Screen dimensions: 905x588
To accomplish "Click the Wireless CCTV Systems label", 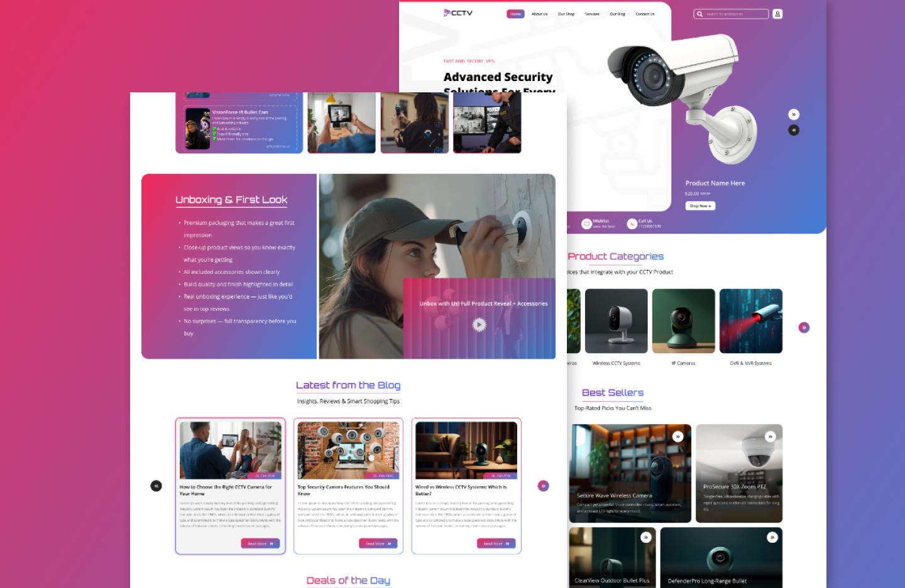I will pyautogui.click(x=617, y=363).
